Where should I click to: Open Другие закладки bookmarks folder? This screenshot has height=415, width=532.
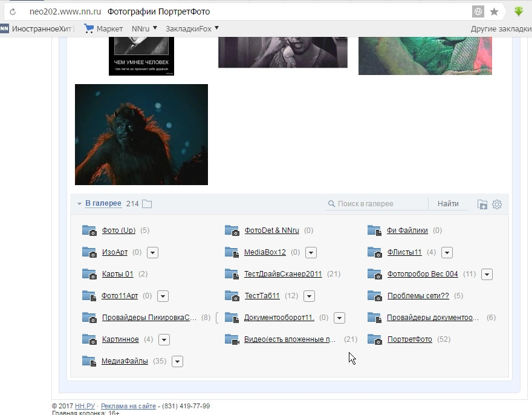pyautogui.click(x=501, y=29)
